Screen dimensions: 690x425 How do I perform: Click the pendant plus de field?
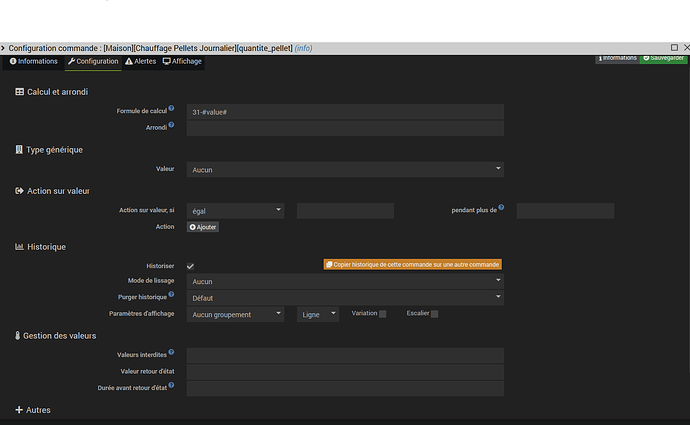[565, 211]
